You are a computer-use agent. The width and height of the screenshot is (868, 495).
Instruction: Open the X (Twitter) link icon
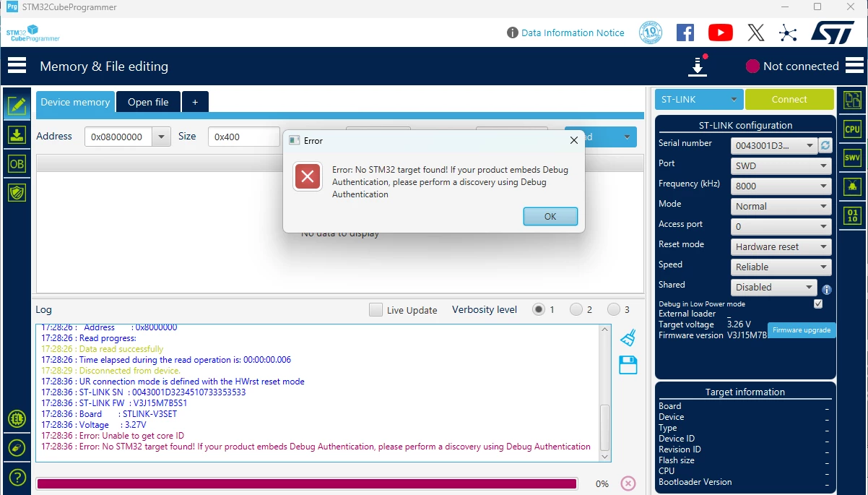[755, 33]
